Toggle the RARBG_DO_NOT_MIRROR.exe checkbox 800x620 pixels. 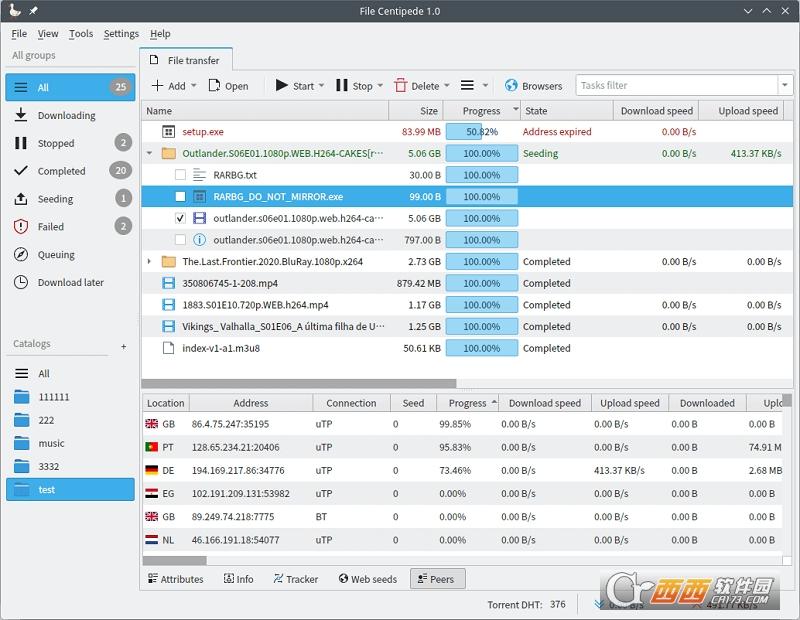[x=180, y=196]
